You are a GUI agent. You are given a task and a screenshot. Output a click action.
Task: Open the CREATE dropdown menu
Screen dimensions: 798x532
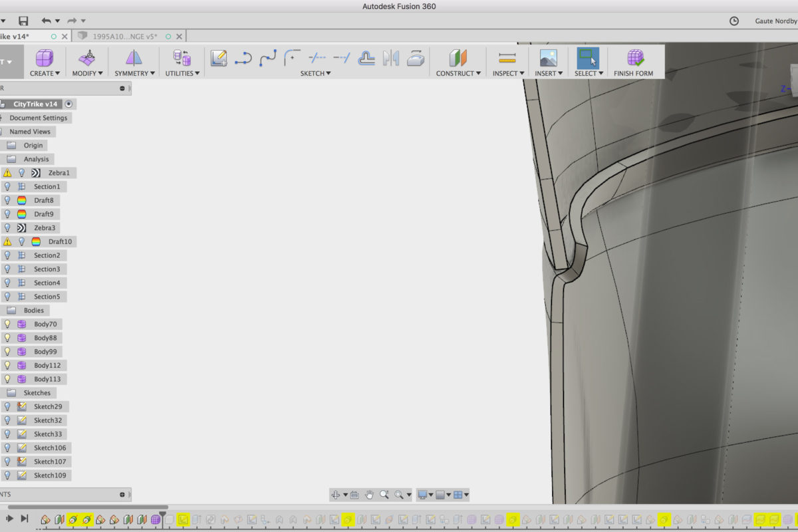tap(45, 73)
